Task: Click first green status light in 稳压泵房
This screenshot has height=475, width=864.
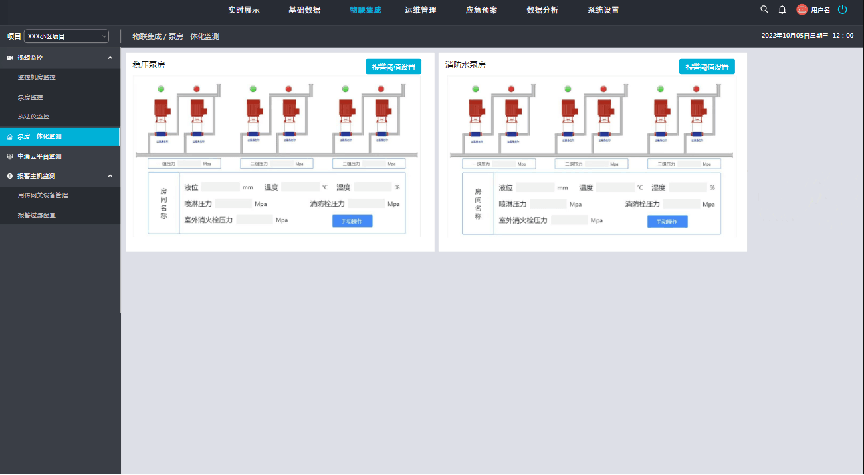Action: click(x=161, y=89)
